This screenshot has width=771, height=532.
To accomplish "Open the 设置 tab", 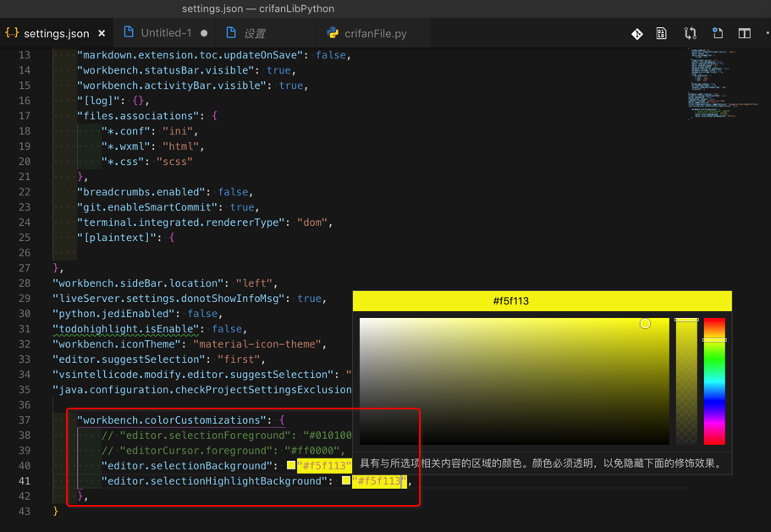I will 255,33.
